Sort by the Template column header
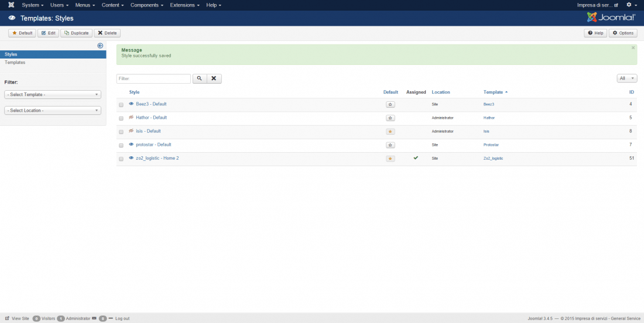This screenshot has width=644, height=323. pos(495,92)
